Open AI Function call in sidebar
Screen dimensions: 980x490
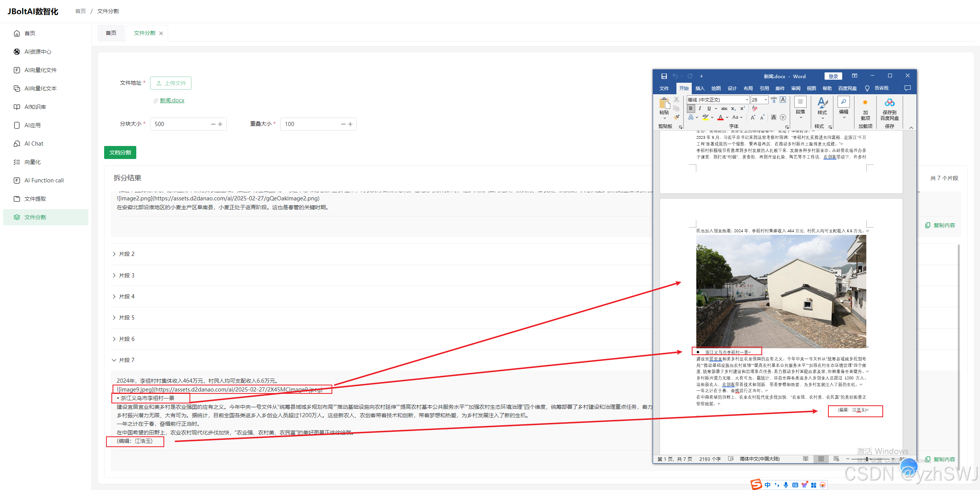pos(44,180)
